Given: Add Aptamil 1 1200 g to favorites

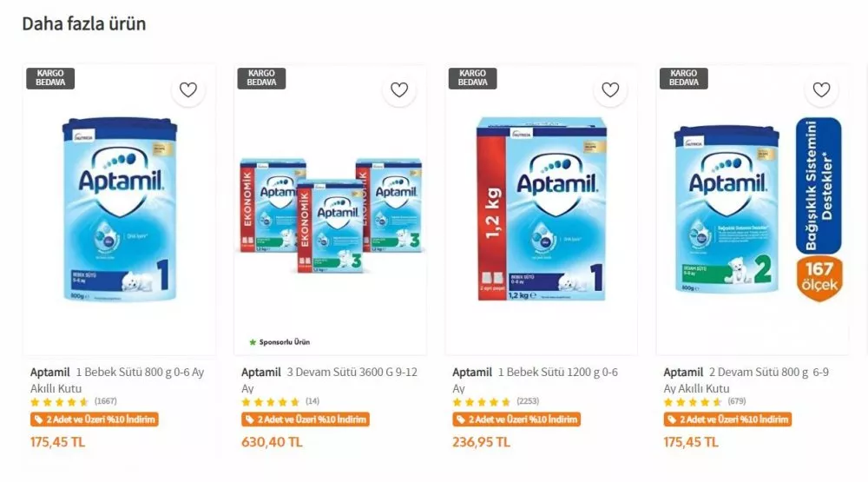Looking at the screenshot, I should click(x=610, y=89).
